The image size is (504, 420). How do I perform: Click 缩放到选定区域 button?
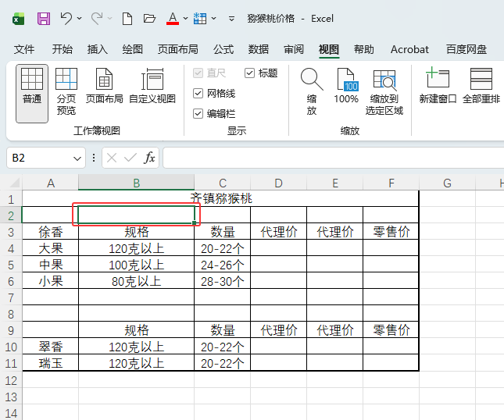tap(384, 92)
